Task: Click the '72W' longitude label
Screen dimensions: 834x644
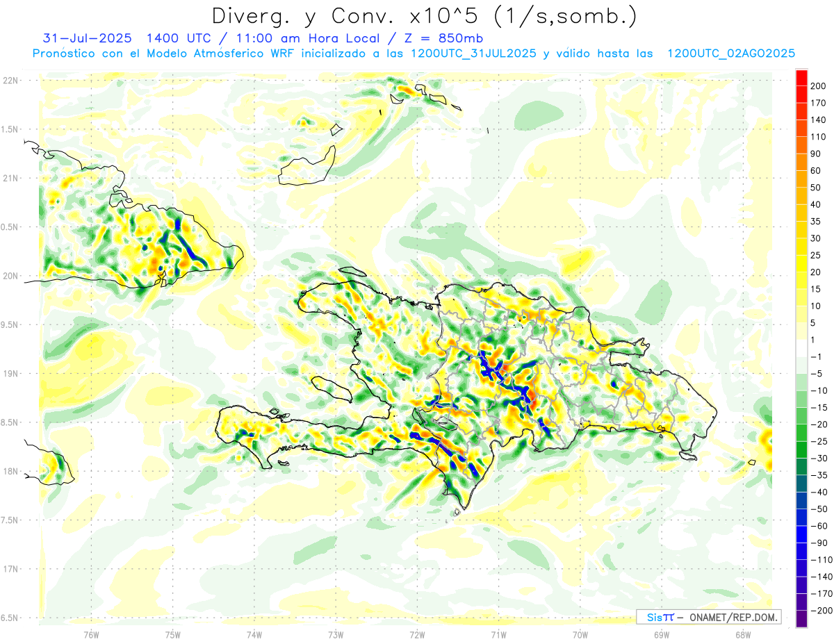Action: point(417,634)
